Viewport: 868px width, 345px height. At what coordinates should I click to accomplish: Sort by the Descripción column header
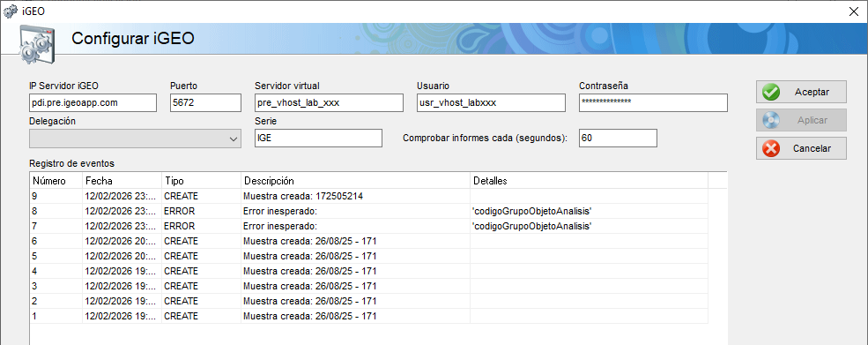tap(355, 181)
